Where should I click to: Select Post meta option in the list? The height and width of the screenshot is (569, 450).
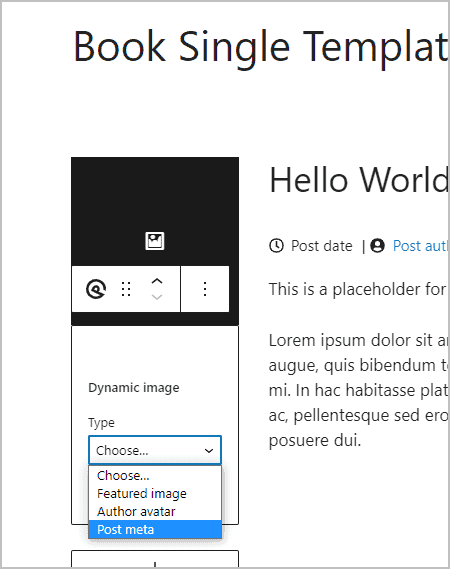pyautogui.click(x=155, y=529)
